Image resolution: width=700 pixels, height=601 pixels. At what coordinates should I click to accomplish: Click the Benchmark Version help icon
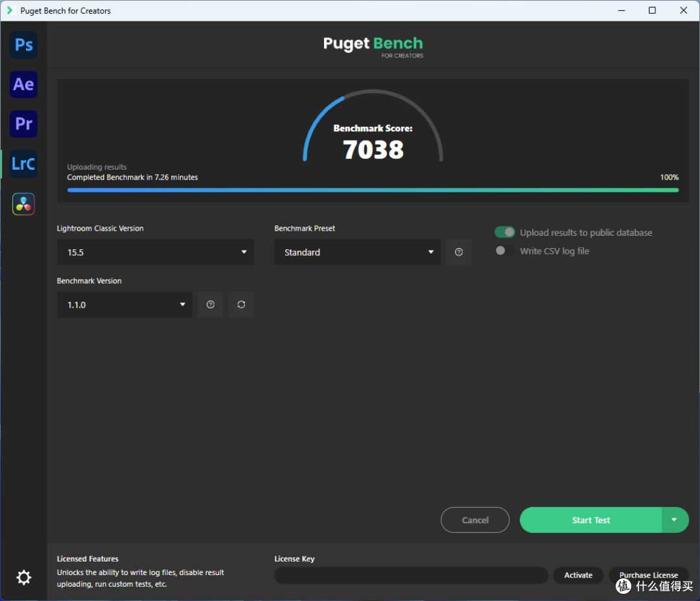210,304
